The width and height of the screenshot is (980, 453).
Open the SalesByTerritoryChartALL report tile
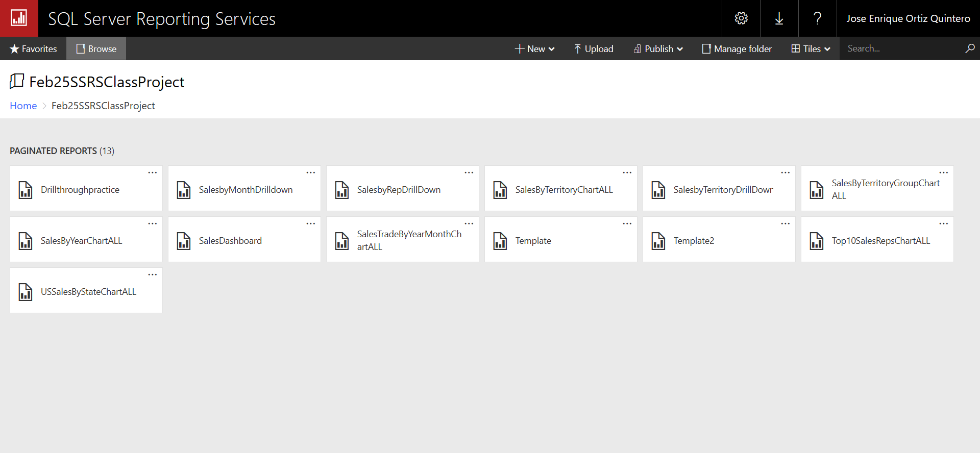pyautogui.click(x=561, y=188)
